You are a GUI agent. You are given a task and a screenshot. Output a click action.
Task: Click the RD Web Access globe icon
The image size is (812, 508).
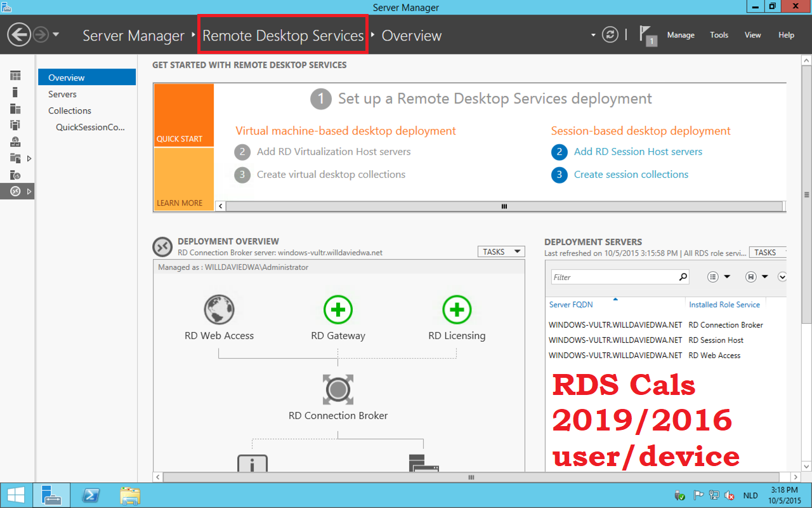click(x=219, y=311)
